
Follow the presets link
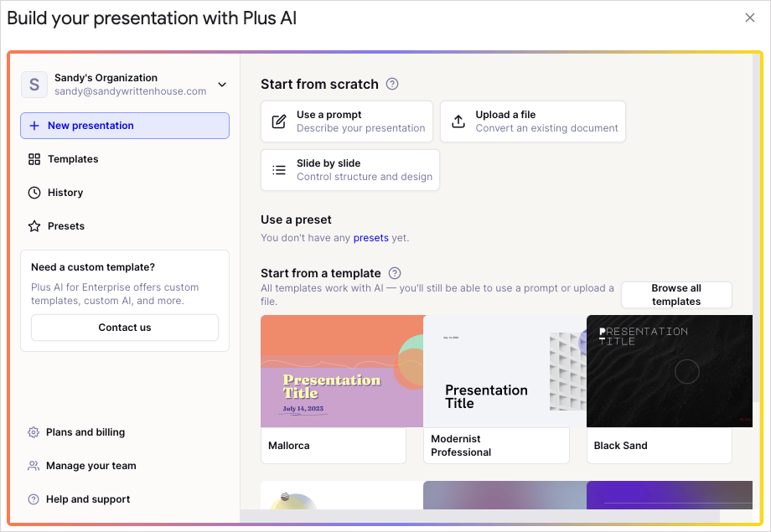(x=370, y=238)
